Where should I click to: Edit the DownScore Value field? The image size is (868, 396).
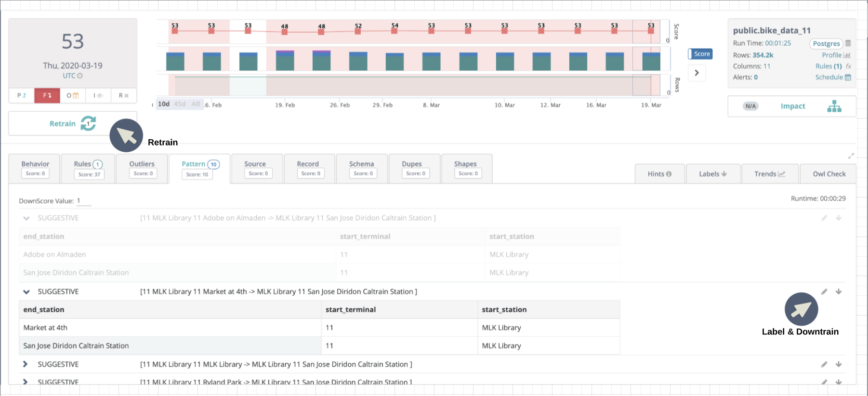pos(84,201)
